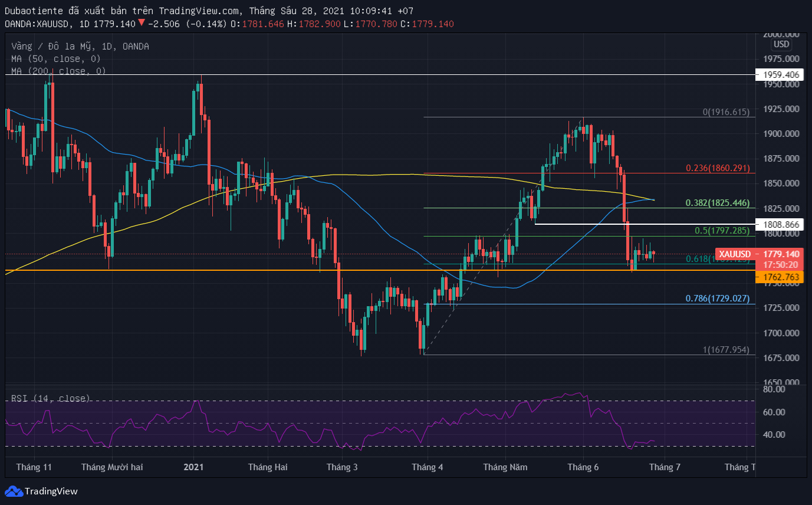Click the O:1781.646 open value in header
Screen dimensions: 812x505
[258, 24]
